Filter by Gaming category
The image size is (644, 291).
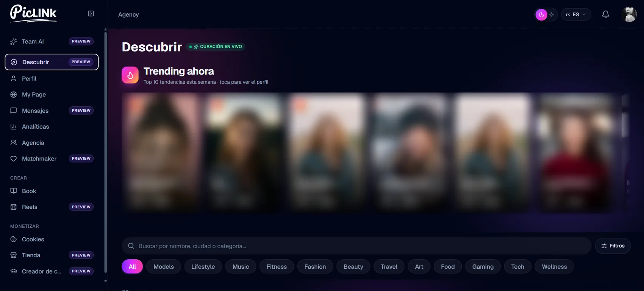click(x=483, y=266)
